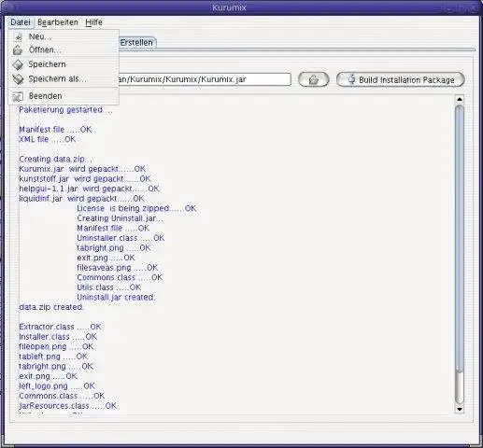The height and width of the screenshot is (448, 483).
Task: Open the Bearbeiten menu
Action: [58, 22]
